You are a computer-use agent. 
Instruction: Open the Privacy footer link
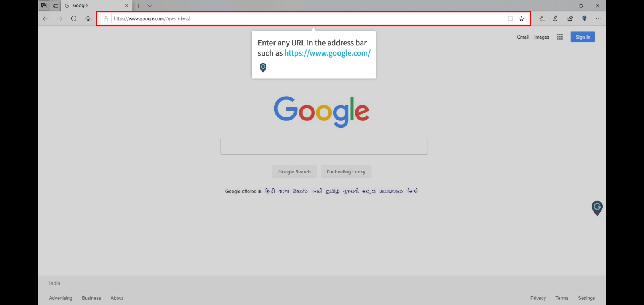point(538,298)
